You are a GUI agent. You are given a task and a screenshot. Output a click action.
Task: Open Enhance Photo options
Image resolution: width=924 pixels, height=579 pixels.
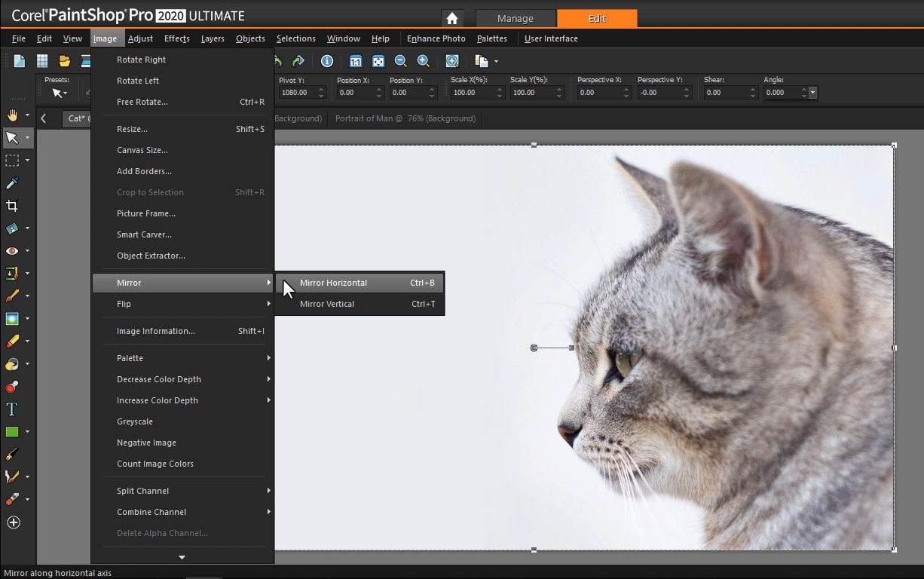pyautogui.click(x=436, y=38)
